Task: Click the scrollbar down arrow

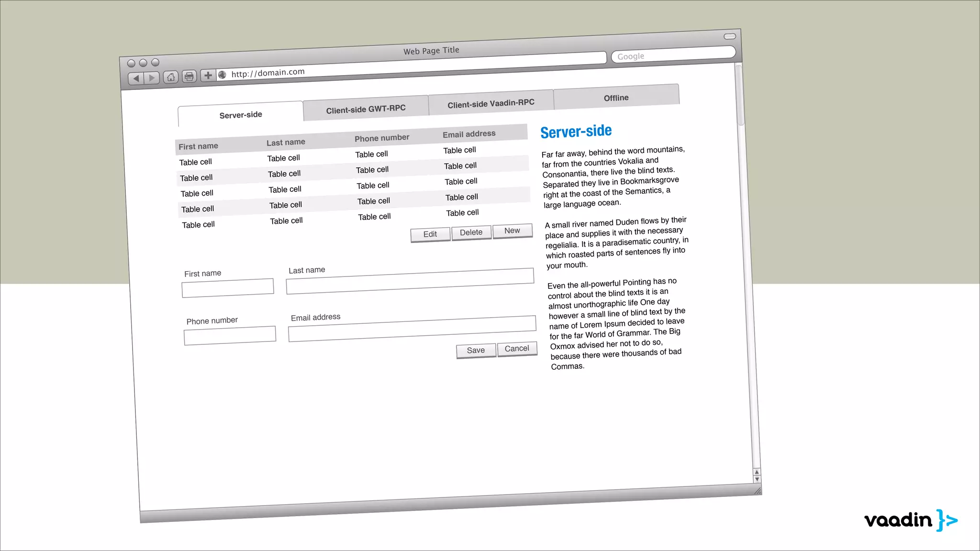Action: pos(757,479)
